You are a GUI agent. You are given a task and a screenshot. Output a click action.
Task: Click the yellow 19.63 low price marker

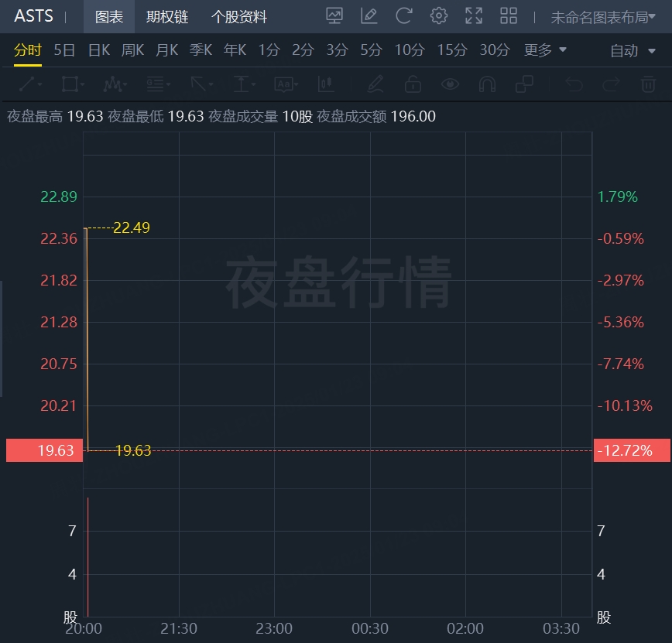(x=133, y=450)
